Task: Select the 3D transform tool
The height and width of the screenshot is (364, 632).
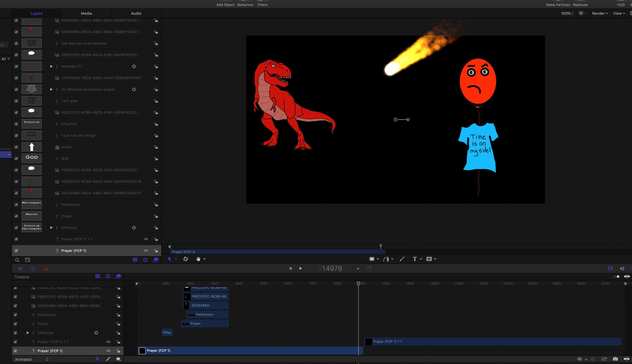Action: 186,259
